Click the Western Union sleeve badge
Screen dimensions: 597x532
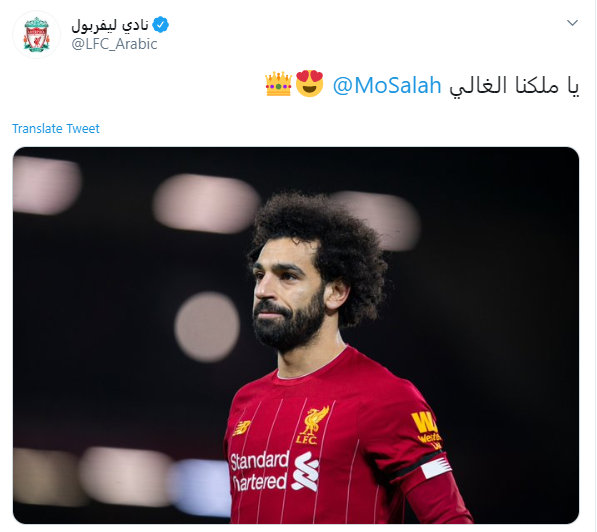click(x=427, y=430)
